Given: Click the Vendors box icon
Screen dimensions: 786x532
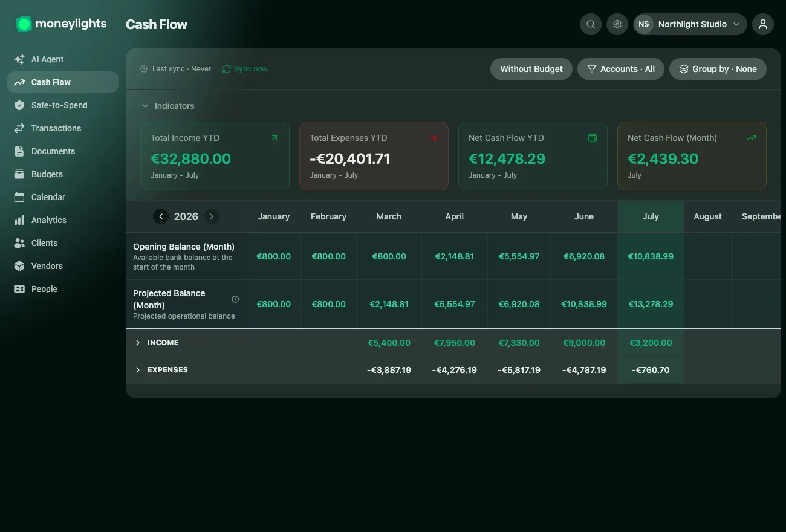Looking at the screenshot, I should [x=19, y=266].
